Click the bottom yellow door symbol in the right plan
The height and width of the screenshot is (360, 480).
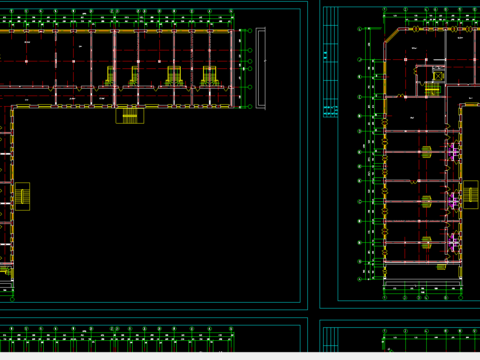click(427, 242)
